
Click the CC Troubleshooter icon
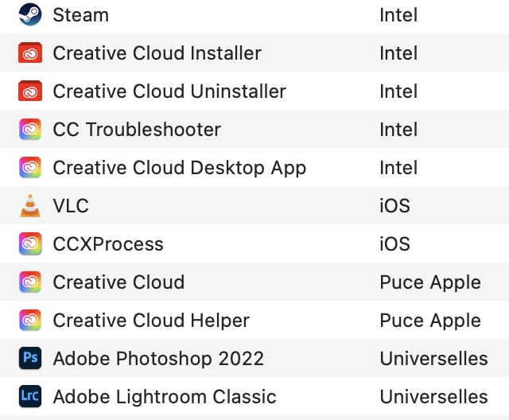30,130
